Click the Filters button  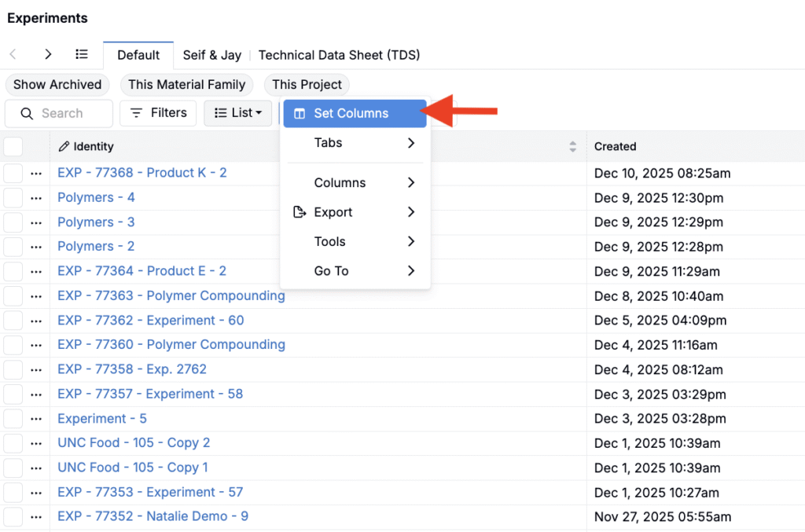(x=158, y=113)
